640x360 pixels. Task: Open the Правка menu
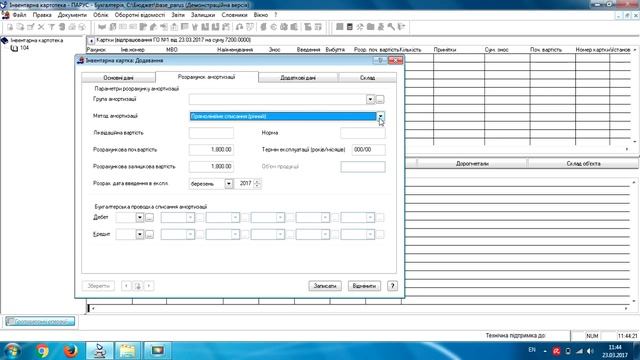pos(42,15)
